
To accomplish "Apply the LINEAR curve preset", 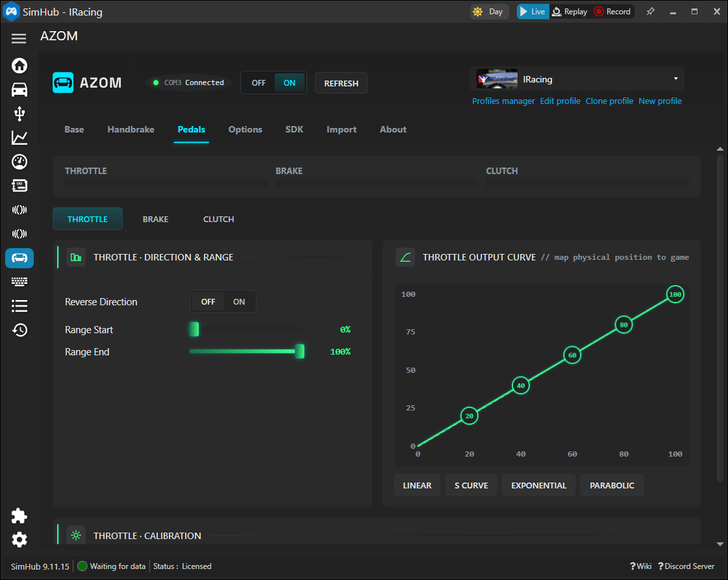I will pyautogui.click(x=417, y=485).
